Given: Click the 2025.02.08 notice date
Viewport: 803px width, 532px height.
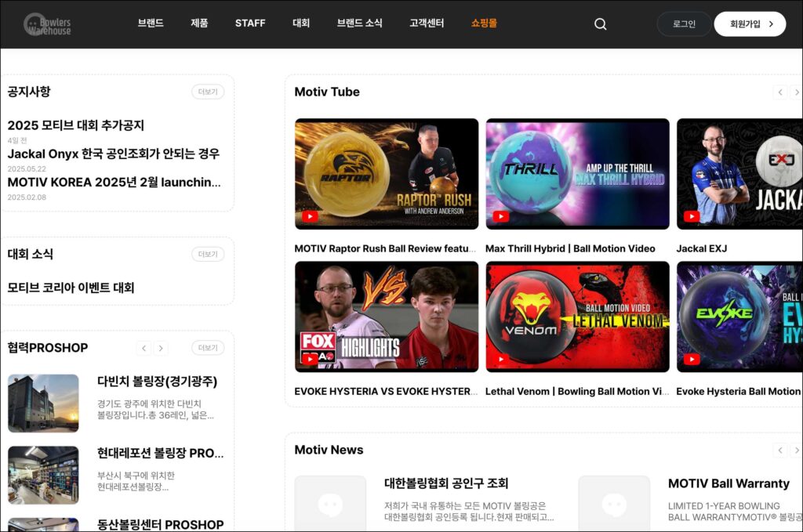Looking at the screenshot, I should pyautogui.click(x=27, y=197).
